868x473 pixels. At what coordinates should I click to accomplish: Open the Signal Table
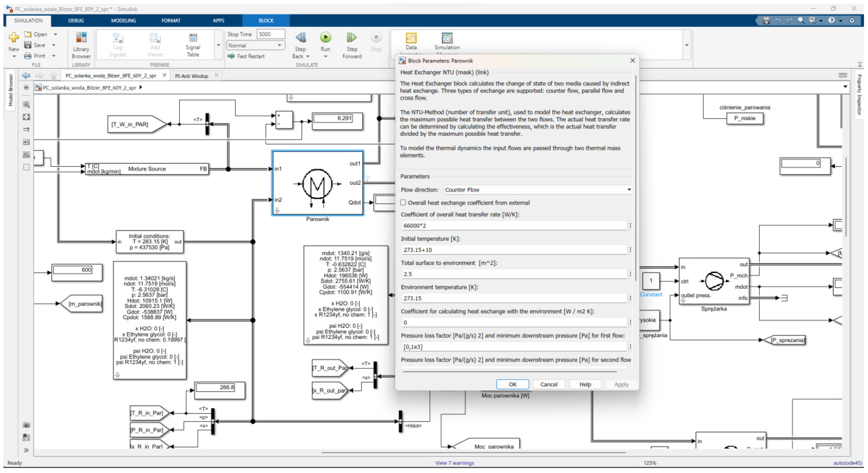(193, 45)
